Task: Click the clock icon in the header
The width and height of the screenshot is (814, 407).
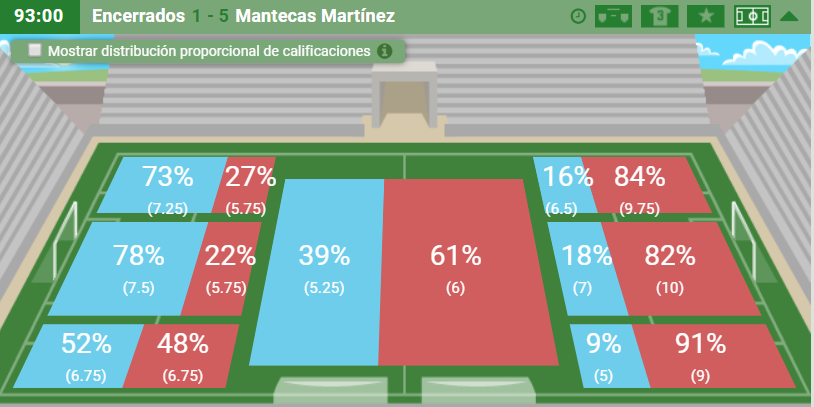Action: 578,17
